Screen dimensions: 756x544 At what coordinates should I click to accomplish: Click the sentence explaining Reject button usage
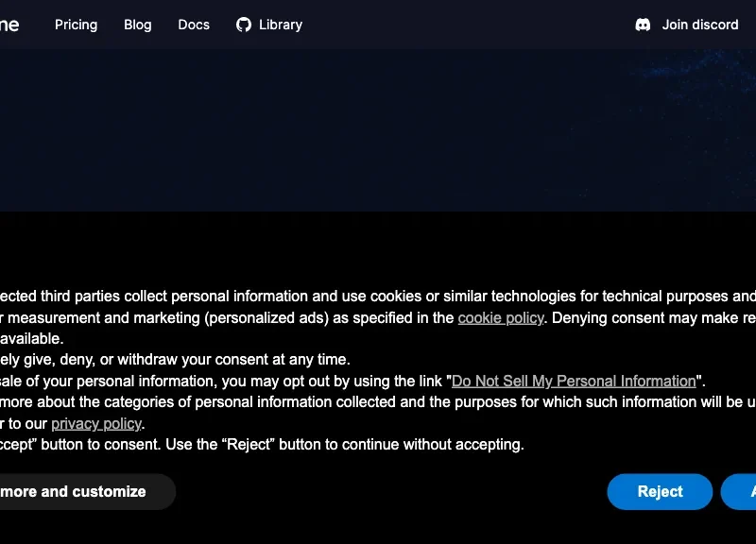click(345, 444)
